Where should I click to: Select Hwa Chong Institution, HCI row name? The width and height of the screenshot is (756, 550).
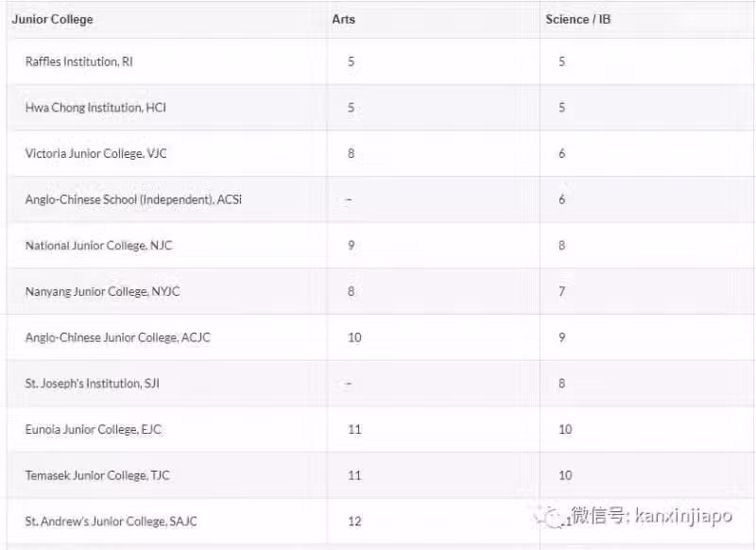click(95, 108)
